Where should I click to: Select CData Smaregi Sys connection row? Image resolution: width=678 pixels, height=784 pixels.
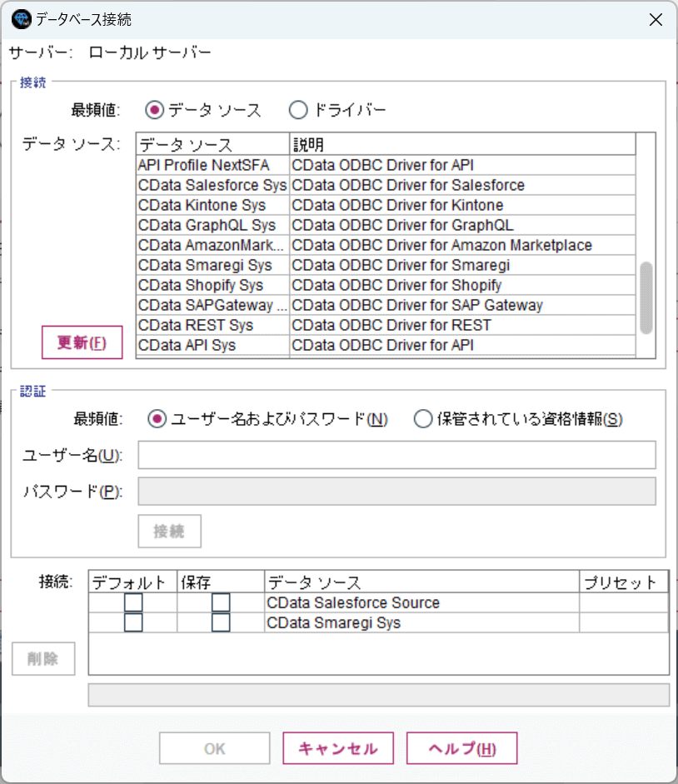point(378,622)
